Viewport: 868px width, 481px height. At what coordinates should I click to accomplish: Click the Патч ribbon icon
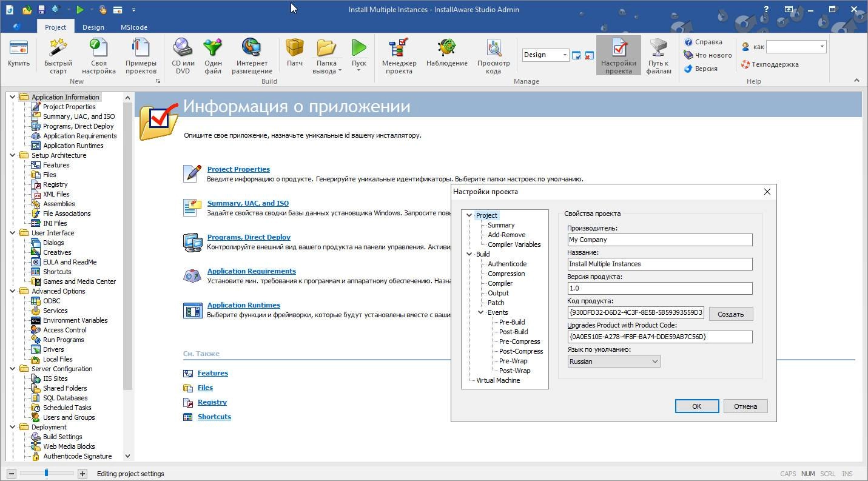(295, 53)
